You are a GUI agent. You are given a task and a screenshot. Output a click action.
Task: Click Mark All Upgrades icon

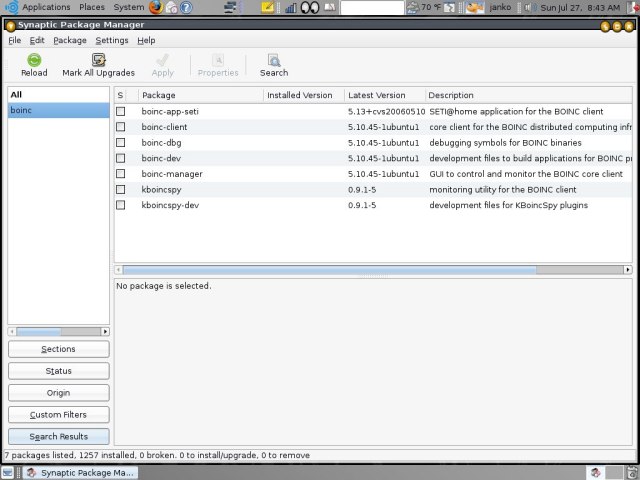tap(98, 60)
